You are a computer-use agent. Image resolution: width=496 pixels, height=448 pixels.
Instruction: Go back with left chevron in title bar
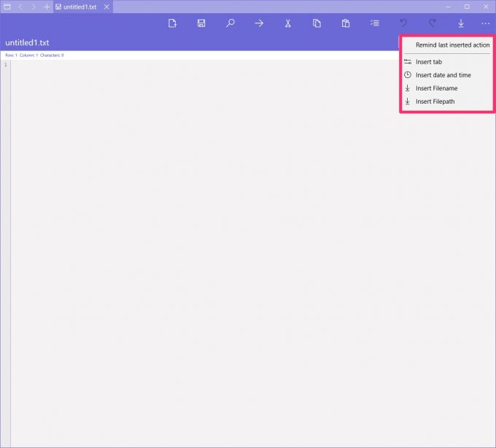[x=20, y=7]
